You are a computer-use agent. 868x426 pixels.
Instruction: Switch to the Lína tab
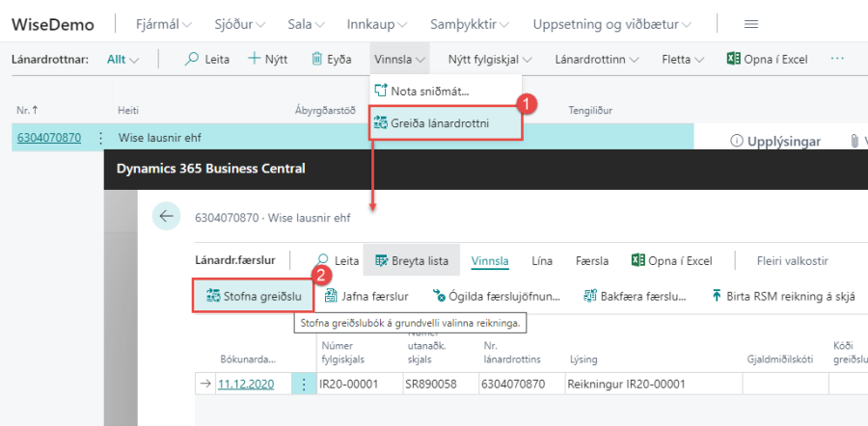(x=541, y=260)
